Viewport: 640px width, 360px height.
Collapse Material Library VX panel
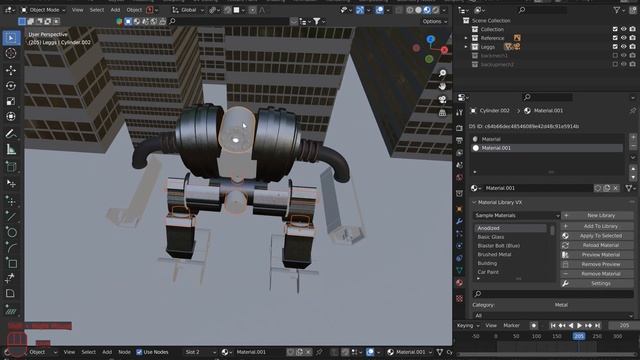click(474, 202)
